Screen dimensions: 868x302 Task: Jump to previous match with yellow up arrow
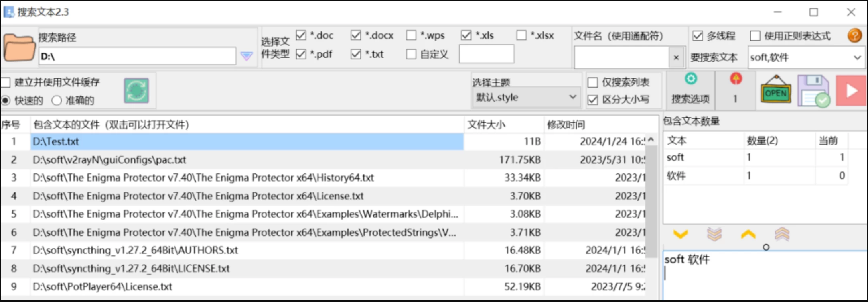pyautogui.click(x=748, y=234)
